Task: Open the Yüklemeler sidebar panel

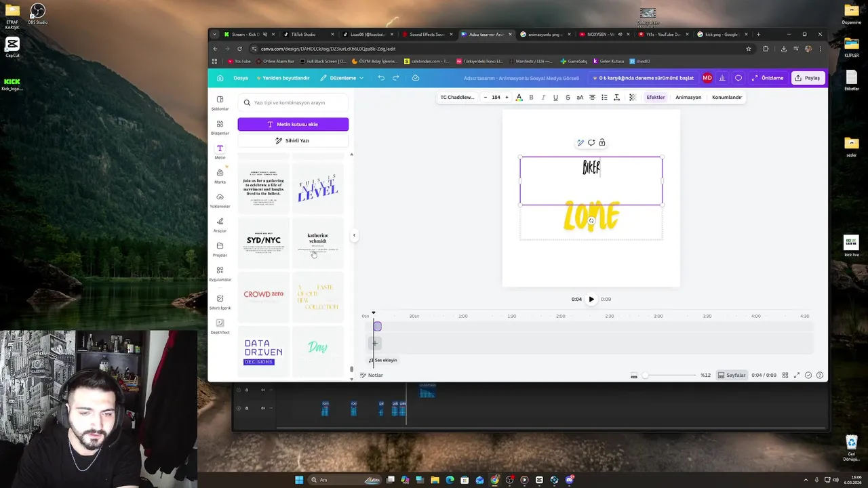Action: 220,201
